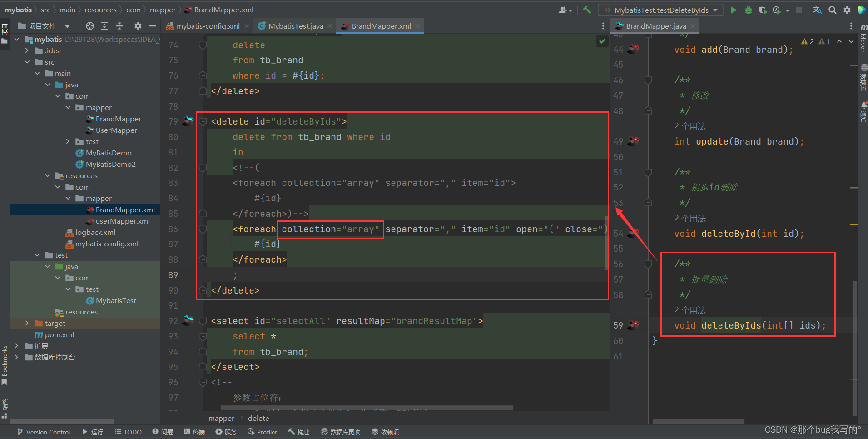Expand the .idea folder
868x439 pixels.
coord(27,51)
